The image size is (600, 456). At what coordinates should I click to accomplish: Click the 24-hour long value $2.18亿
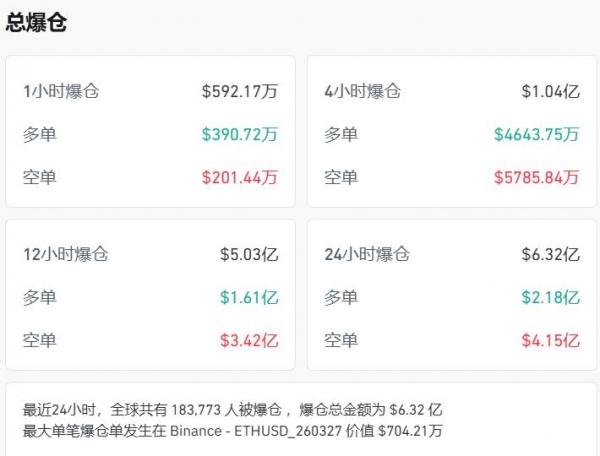pos(550,297)
